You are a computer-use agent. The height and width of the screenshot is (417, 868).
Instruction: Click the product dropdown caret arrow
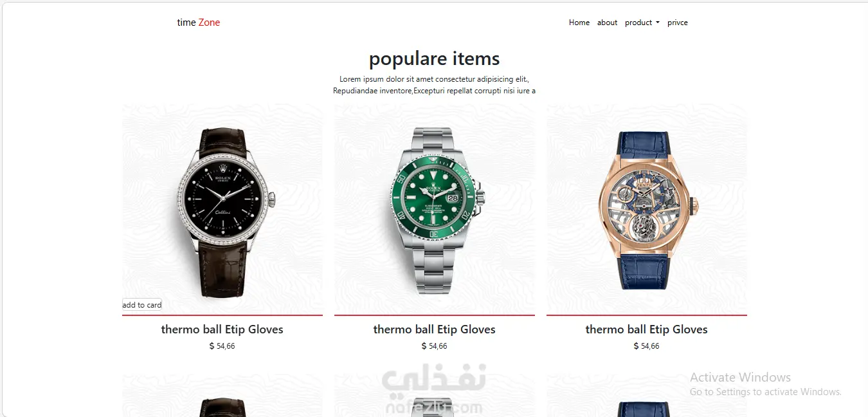(x=658, y=23)
